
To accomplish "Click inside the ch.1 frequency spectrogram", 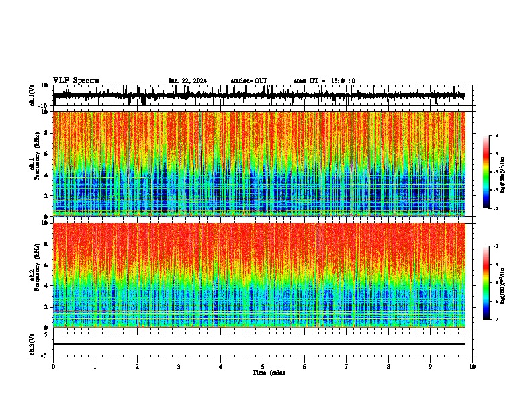I will [x=259, y=164].
